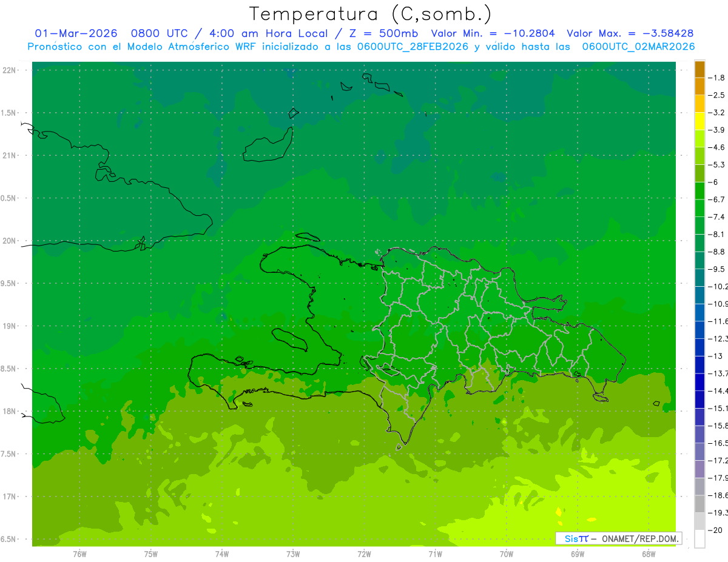The image size is (728, 562).
Task: Click the "-9.5" color scale label
Action: (x=718, y=269)
